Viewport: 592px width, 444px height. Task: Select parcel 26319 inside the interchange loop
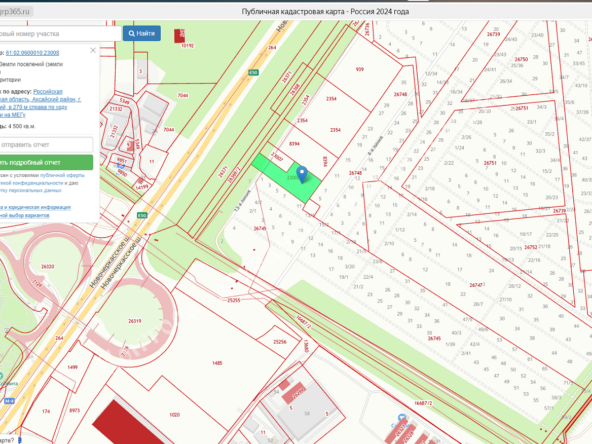click(x=135, y=321)
